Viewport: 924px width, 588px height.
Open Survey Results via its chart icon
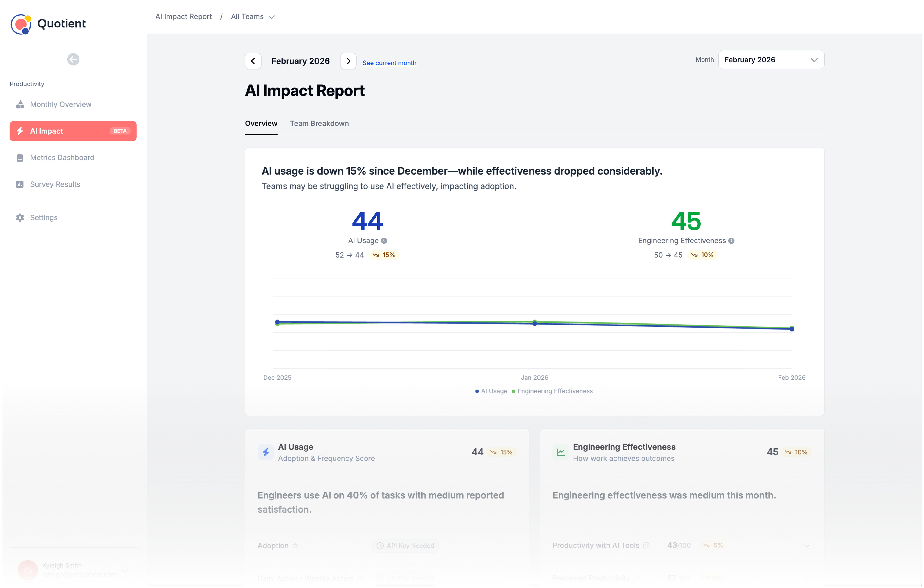pyautogui.click(x=20, y=184)
